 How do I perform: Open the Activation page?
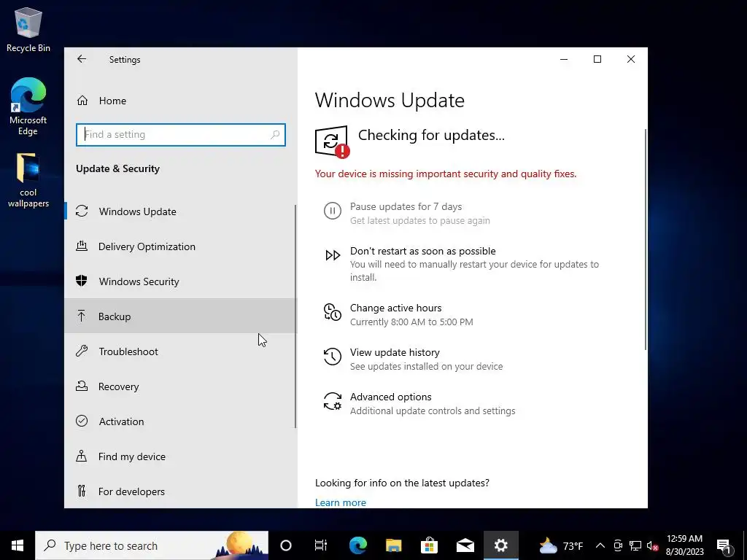click(180, 421)
